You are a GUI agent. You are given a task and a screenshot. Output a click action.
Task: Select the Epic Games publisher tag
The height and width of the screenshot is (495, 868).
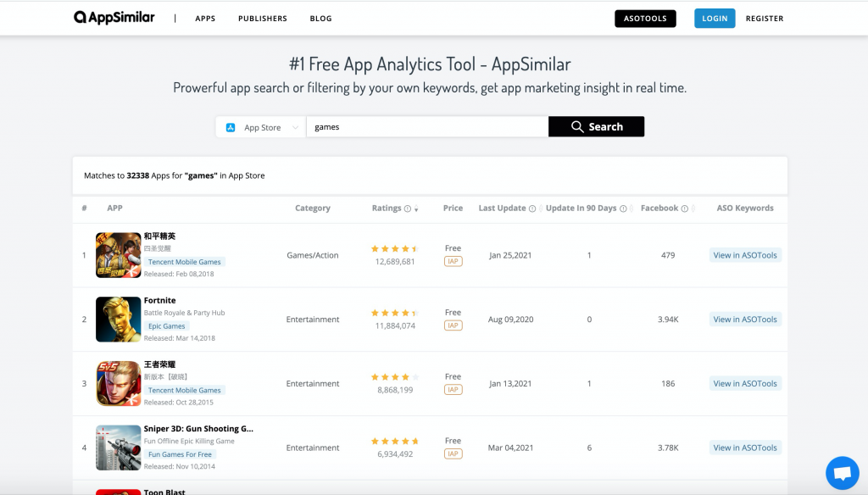(x=166, y=326)
